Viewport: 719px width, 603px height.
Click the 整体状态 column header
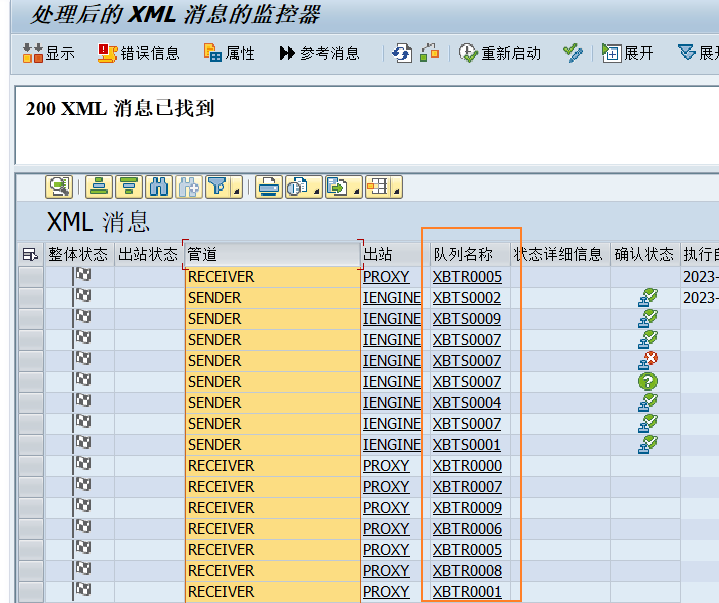78,254
